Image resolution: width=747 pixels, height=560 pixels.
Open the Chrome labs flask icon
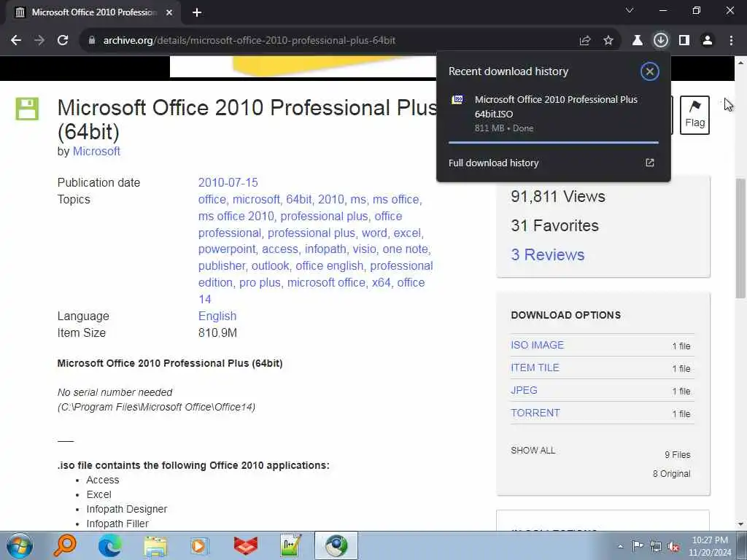click(x=638, y=41)
